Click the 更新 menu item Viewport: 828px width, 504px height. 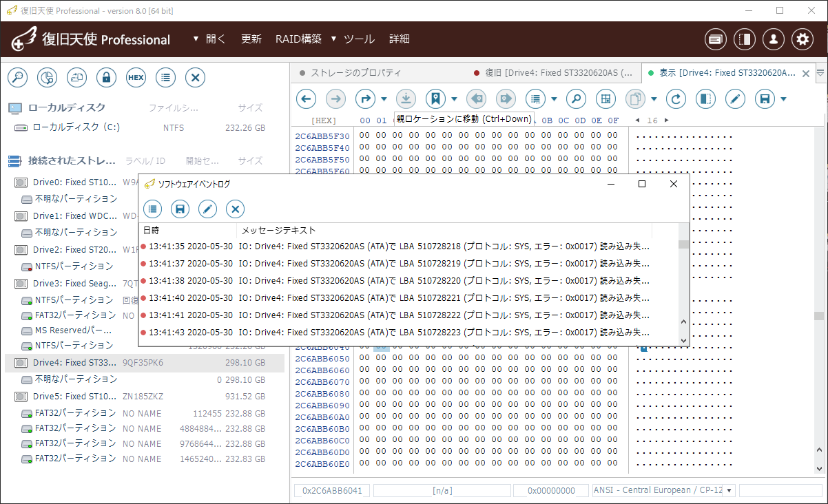tap(251, 39)
